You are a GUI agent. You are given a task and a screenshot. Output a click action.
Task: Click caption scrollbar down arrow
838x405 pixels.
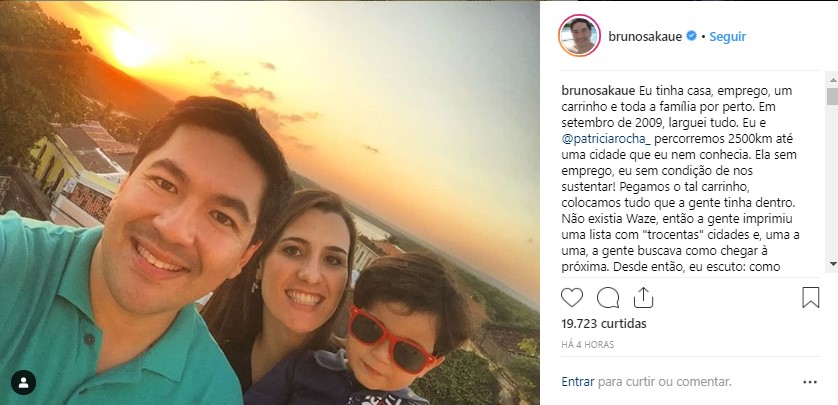[x=832, y=263]
